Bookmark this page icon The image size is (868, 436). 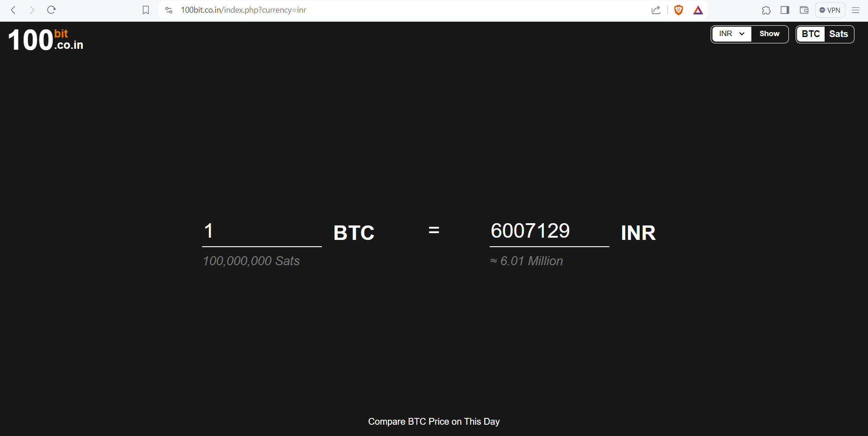coord(146,10)
